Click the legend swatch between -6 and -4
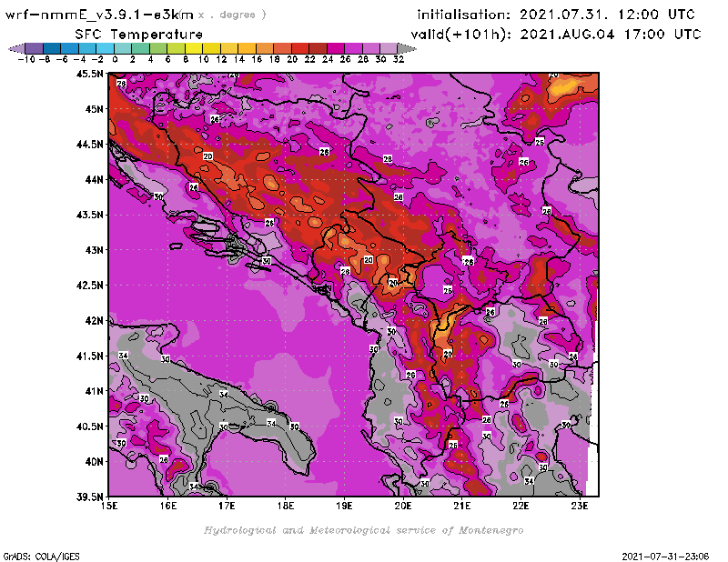728x562 pixels. pyautogui.click(x=70, y=48)
